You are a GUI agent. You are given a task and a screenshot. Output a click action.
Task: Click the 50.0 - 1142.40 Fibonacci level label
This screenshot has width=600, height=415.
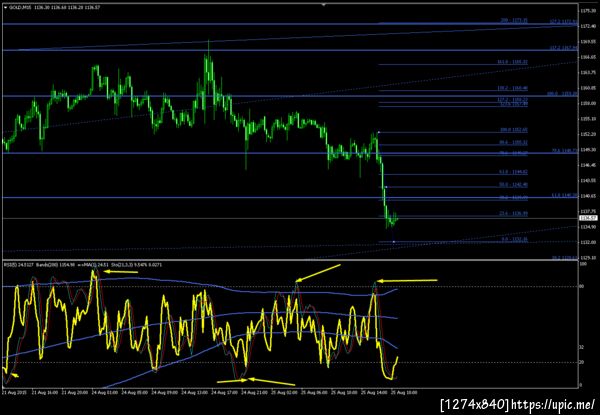514,185
